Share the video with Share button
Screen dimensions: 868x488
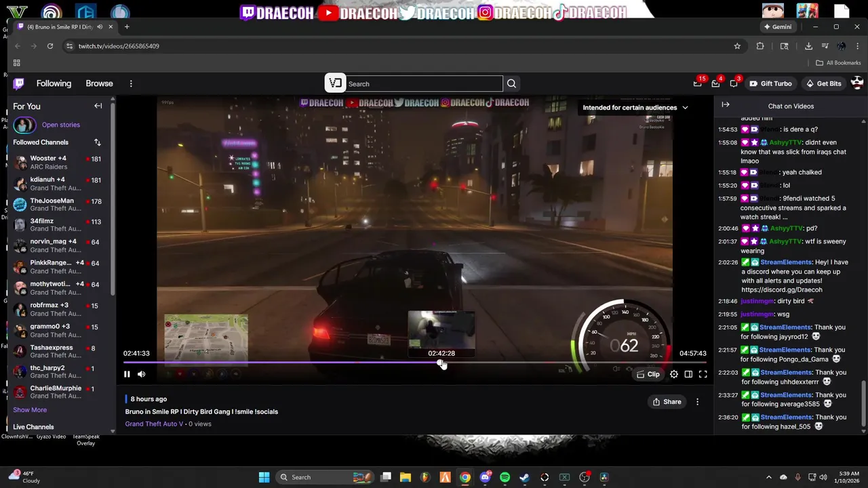click(667, 402)
